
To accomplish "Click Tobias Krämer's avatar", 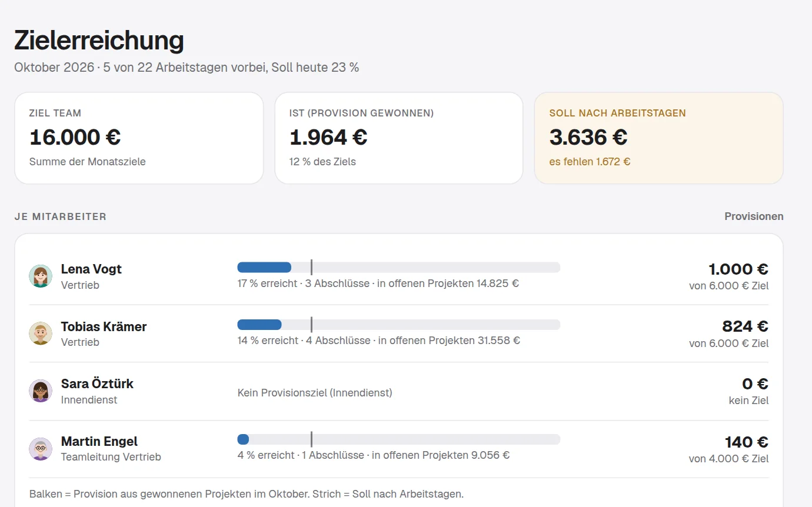I will pos(41,333).
